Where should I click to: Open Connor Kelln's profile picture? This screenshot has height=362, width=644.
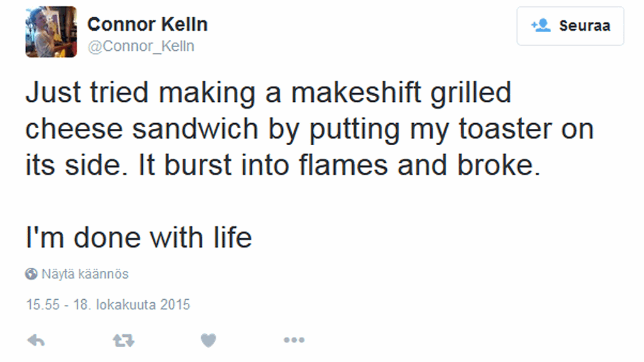[x=51, y=32]
